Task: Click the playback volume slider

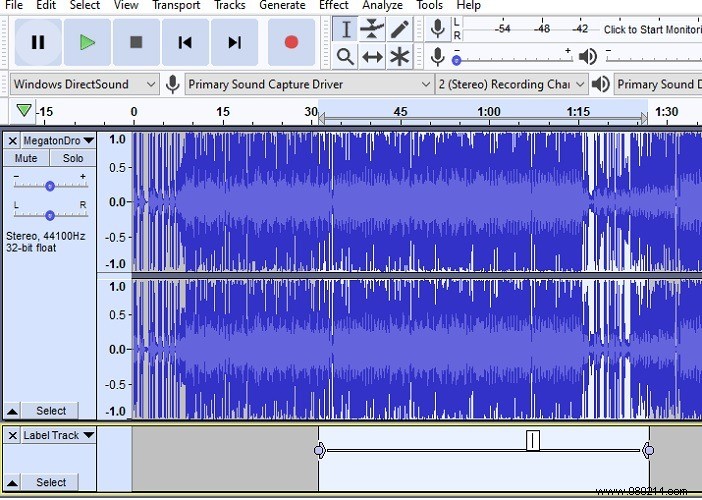Action: click(654, 59)
